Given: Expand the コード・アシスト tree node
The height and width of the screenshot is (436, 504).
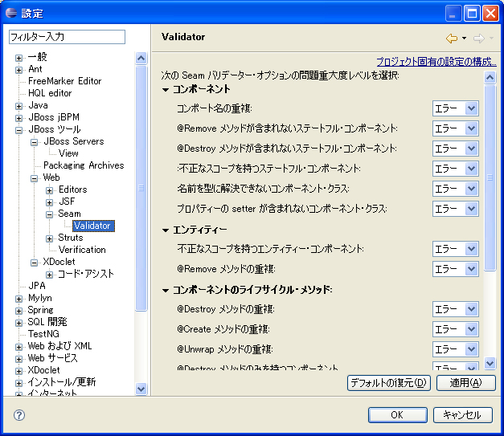Looking at the screenshot, I should tap(49, 275).
